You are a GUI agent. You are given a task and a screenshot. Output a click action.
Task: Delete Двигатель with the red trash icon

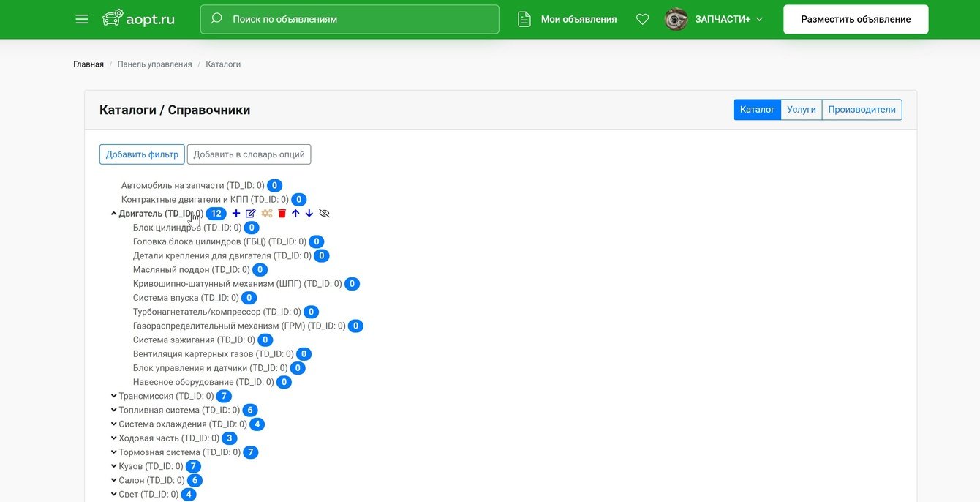pos(282,214)
